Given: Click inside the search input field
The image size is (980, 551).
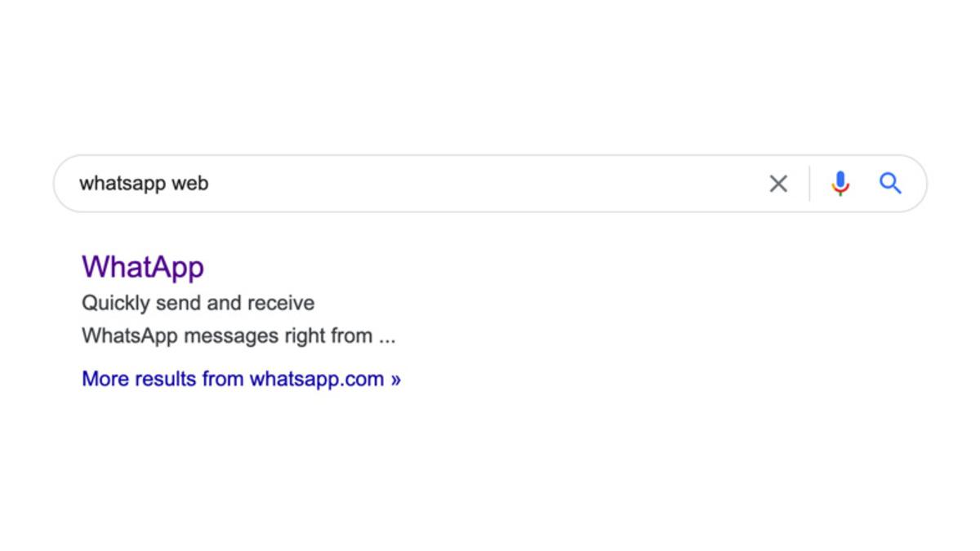Looking at the screenshot, I should (x=408, y=184).
